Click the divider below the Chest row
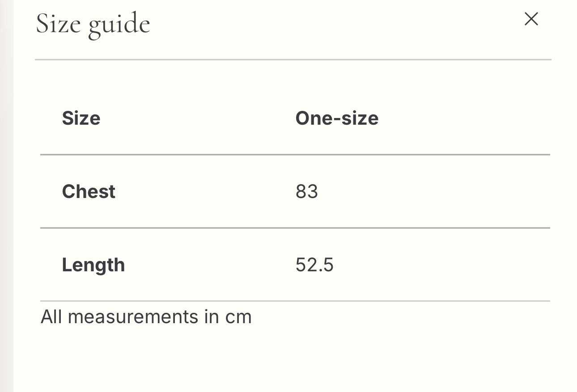 pos(295,228)
